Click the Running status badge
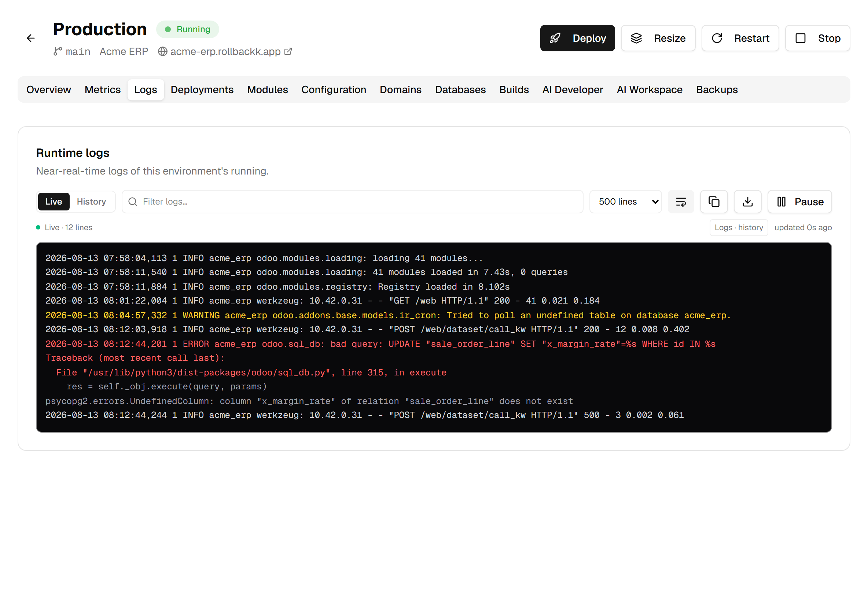The height and width of the screenshot is (613, 868). (188, 29)
